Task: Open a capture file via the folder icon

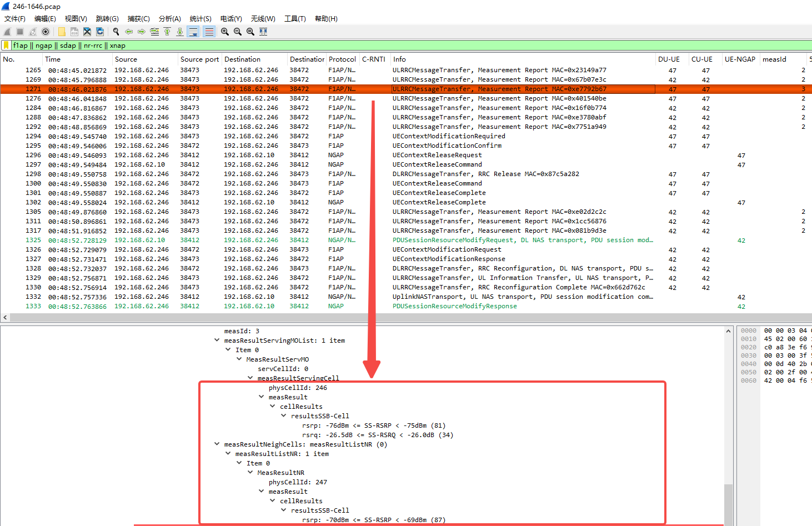Action: (62, 32)
